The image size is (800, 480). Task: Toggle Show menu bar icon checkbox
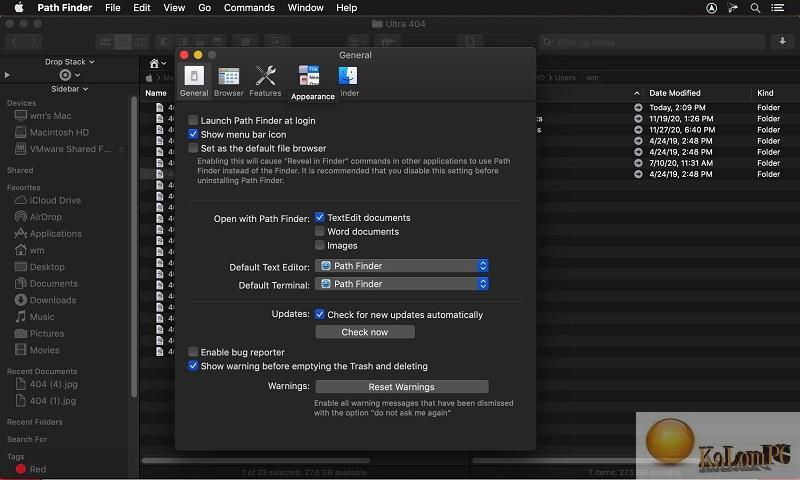[193, 134]
